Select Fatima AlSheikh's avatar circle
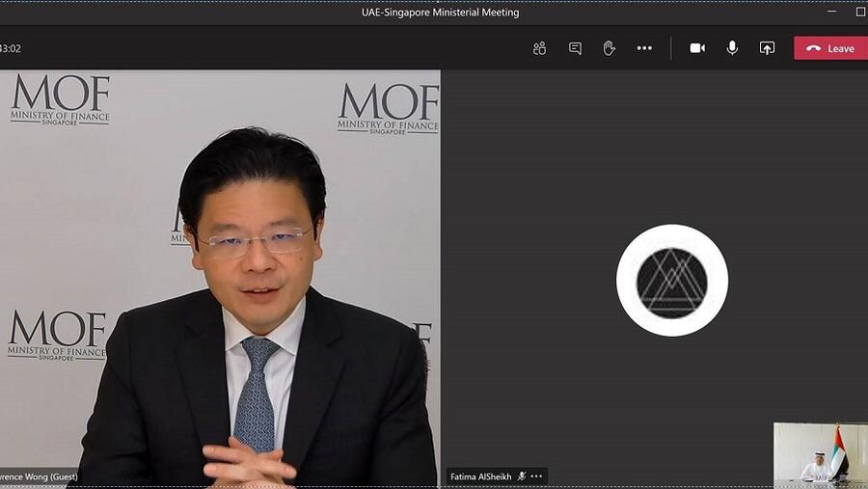 tap(672, 281)
